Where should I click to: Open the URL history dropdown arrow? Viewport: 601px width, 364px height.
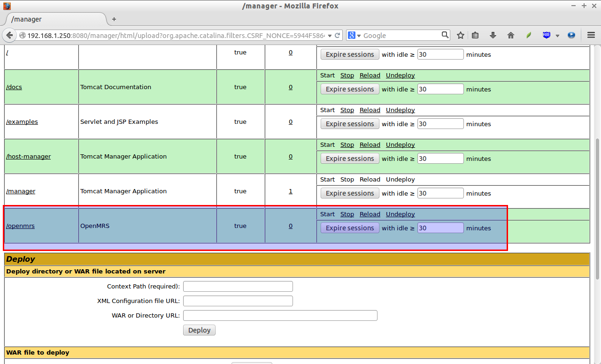pyautogui.click(x=330, y=35)
